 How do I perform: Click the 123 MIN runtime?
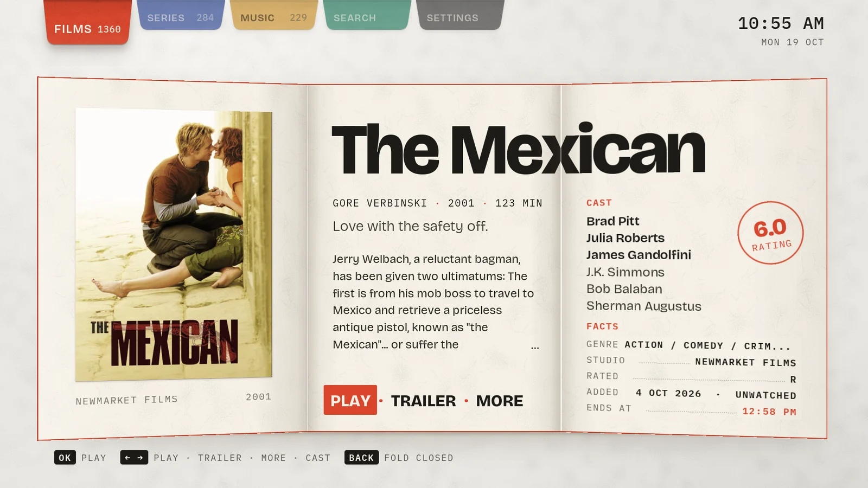point(519,203)
